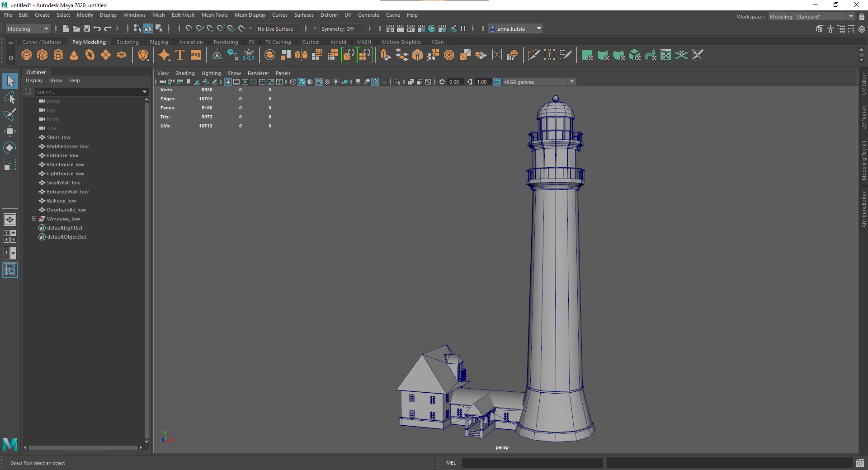This screenshot has height=470, width=868.
Task: Open the Modeling Toolkit side tab
Action: (863, 160)
